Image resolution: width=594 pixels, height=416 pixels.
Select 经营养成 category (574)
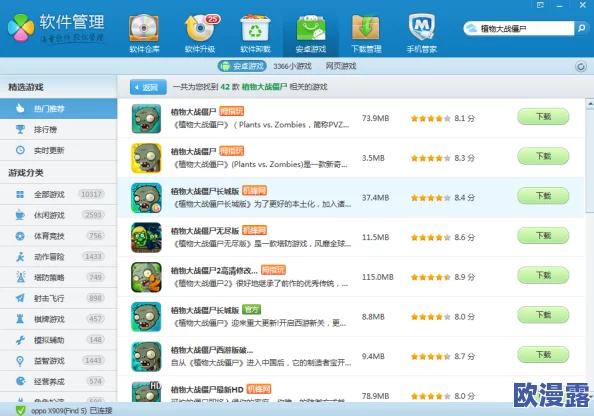[x=58, y=381]
